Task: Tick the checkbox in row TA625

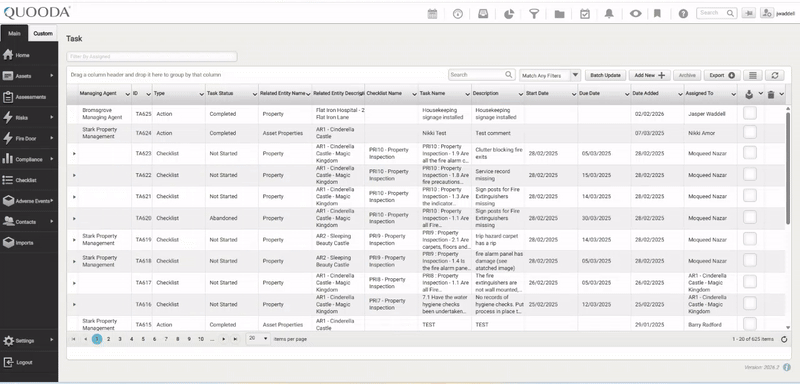Action: [749, 114]
